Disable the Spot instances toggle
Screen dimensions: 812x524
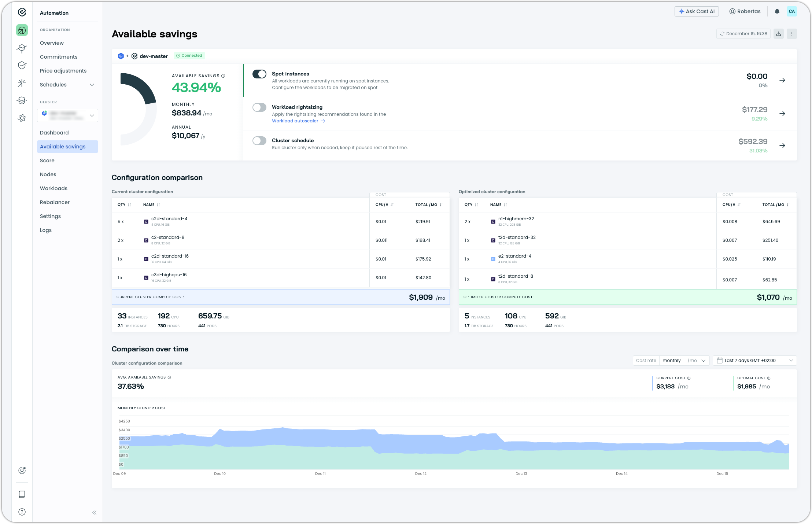point(259,74)
